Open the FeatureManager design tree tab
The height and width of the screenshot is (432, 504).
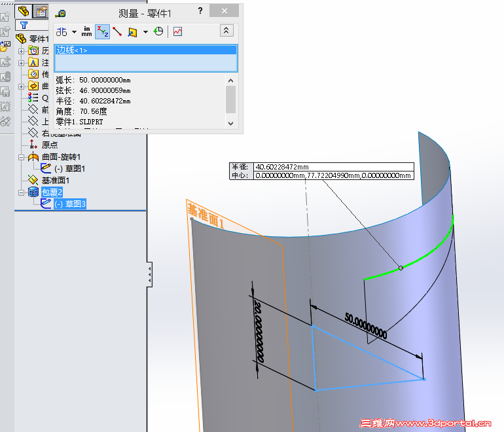24,12
